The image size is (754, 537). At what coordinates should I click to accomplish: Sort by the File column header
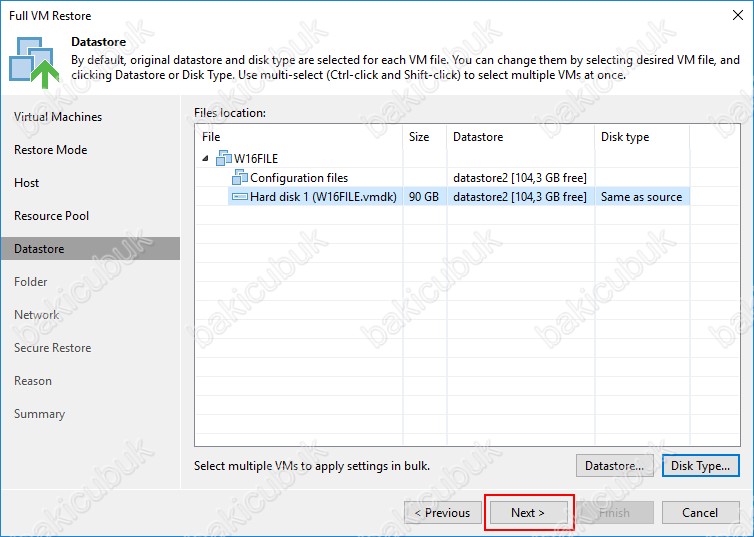pos(299,137)
